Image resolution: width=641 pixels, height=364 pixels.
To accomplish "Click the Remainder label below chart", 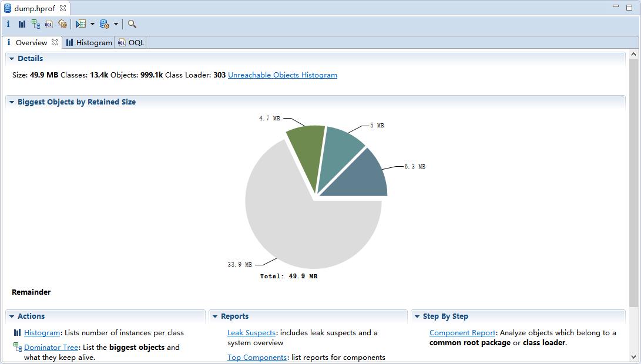I will tap(31, 292).
